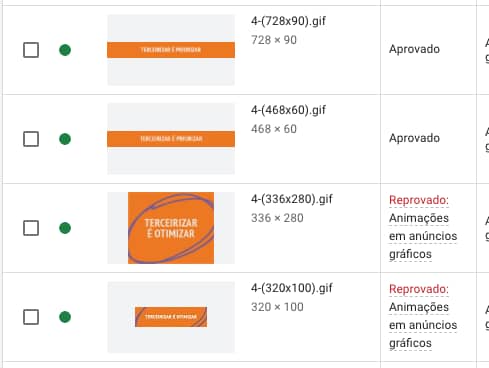Image resolution: width=489 pixels, height=368 pixels.
Task: Click file name 4-(468x60).gif
Action: (288, 110)
